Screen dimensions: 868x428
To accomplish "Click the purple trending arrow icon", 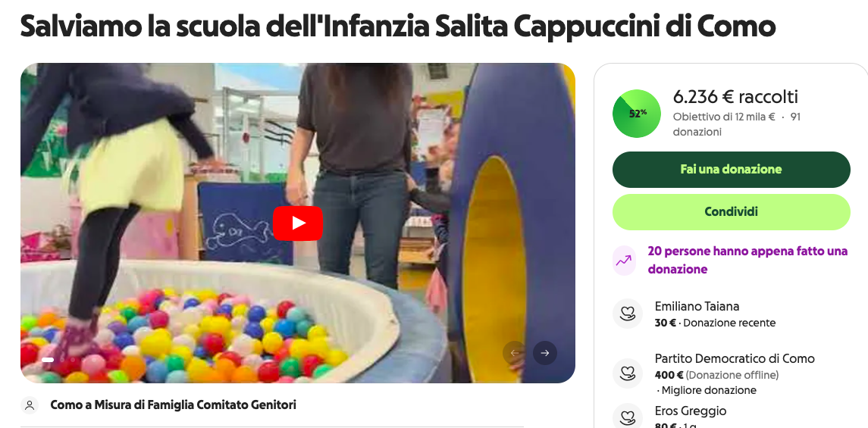I will [x=624, y=260].
